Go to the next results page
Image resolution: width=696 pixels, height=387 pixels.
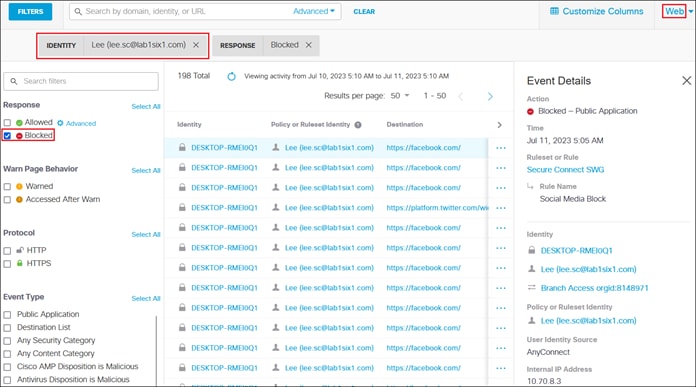point(490,96)
